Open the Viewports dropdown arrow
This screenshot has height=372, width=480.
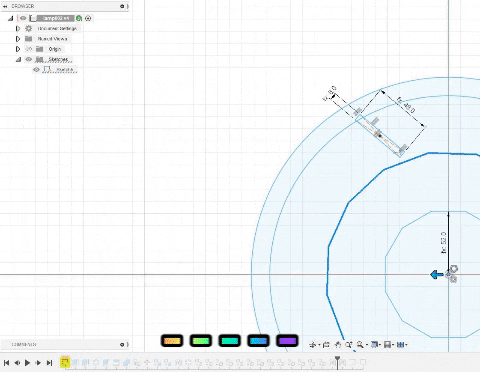(x=406, y=345)
